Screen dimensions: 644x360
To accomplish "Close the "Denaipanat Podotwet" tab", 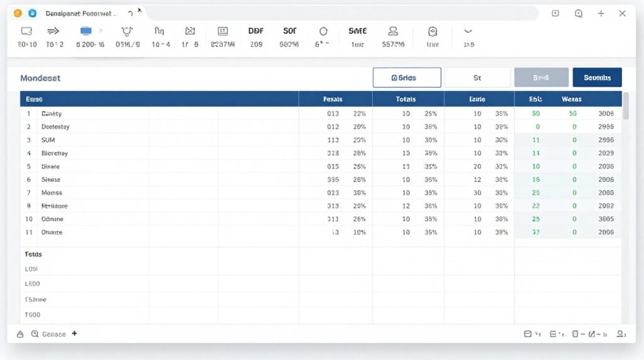I will click(x=140, y=10).
